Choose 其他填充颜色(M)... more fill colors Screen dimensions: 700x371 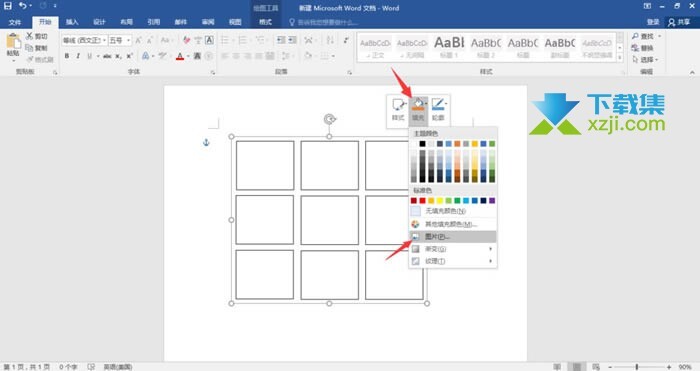tap(453, 224)
